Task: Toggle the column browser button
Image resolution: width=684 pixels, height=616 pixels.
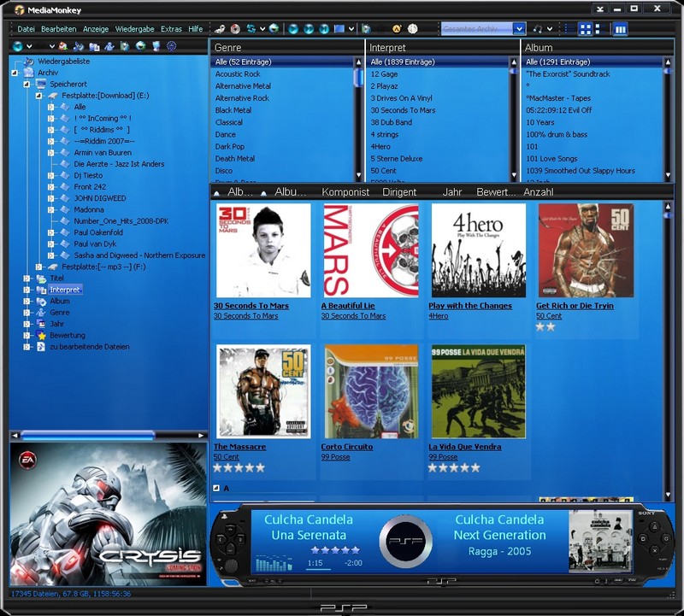Action: tap(620, 29)
